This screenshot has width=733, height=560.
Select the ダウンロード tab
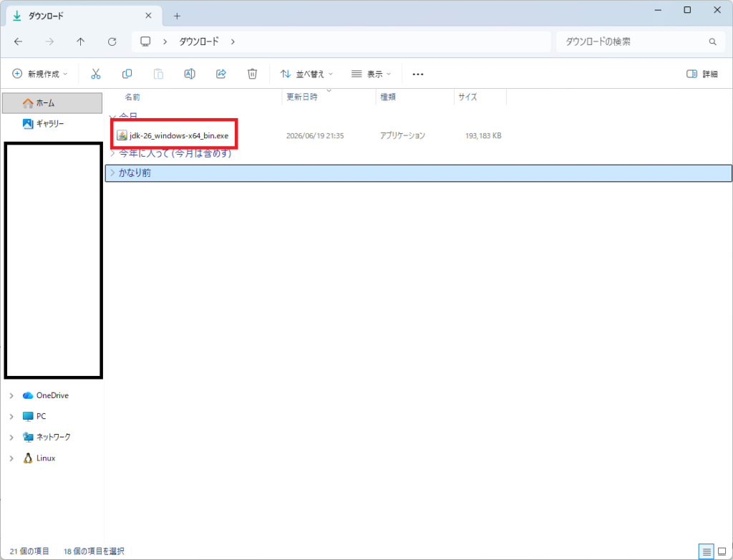(84, 16)
